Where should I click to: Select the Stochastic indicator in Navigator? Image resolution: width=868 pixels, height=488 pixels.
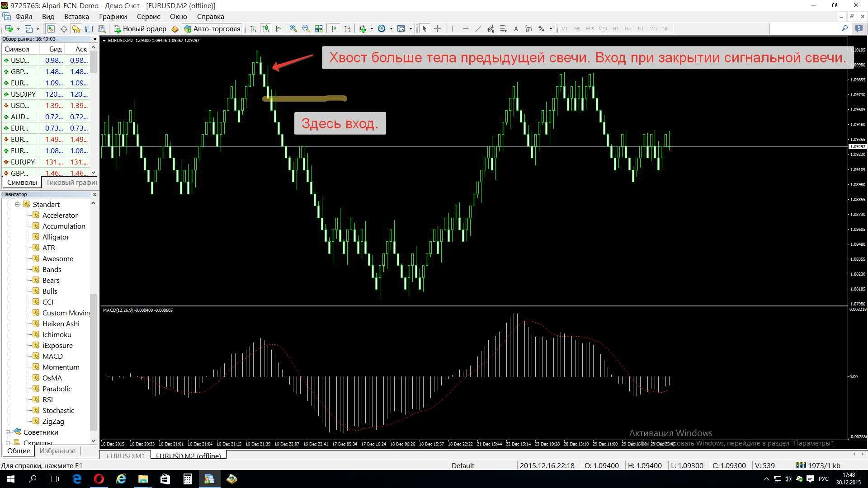(x=58, y=410)
